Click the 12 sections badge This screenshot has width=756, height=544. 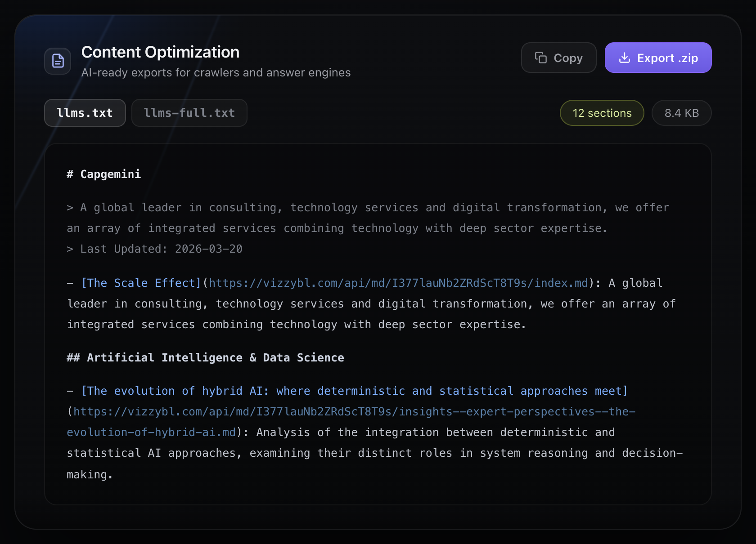(602, 113)
